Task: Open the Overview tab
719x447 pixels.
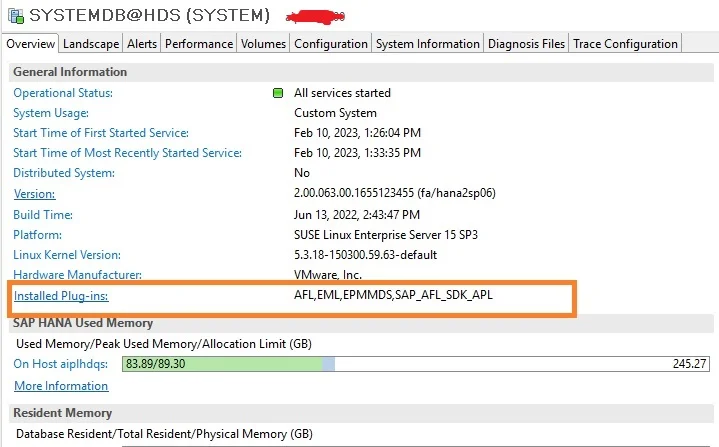Action: pos(30,44)
